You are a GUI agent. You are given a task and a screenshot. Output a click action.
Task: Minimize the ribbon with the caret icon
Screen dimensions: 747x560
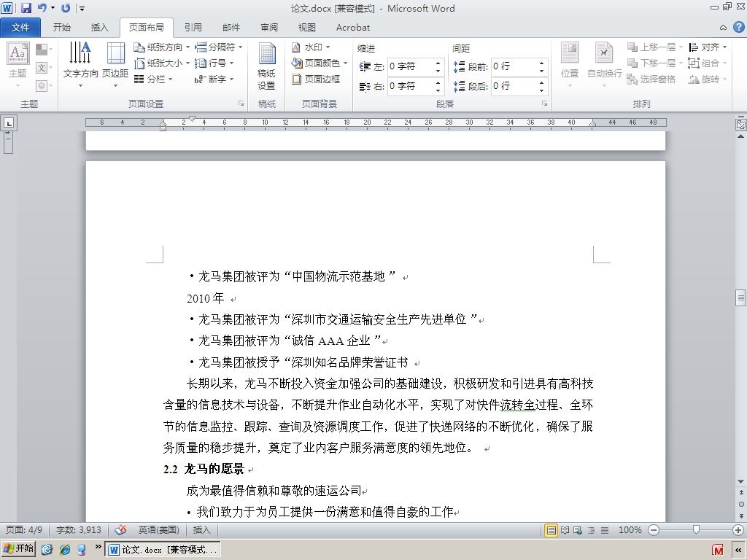point(723,28)
